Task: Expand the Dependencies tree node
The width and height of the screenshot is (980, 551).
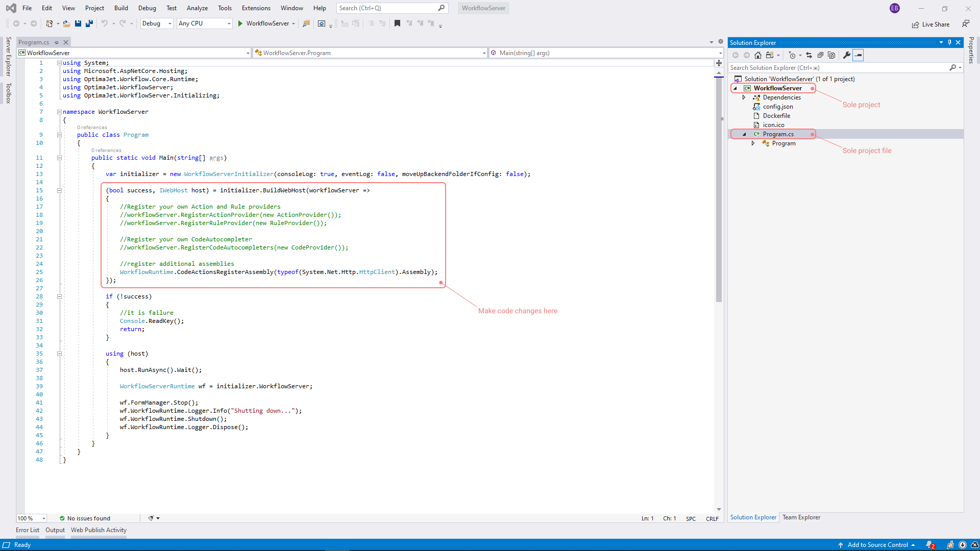Action: [744, 97]
